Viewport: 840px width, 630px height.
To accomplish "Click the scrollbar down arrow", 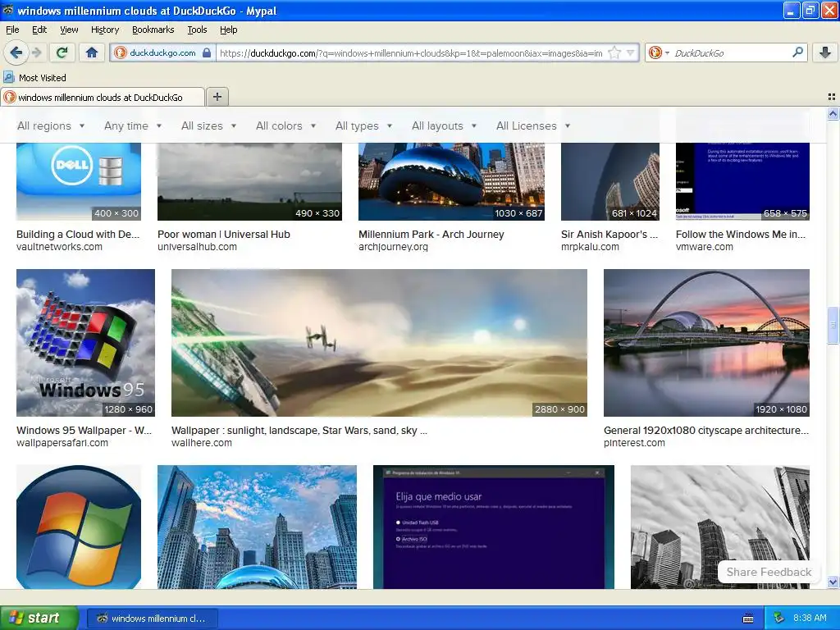I will 833,582.
